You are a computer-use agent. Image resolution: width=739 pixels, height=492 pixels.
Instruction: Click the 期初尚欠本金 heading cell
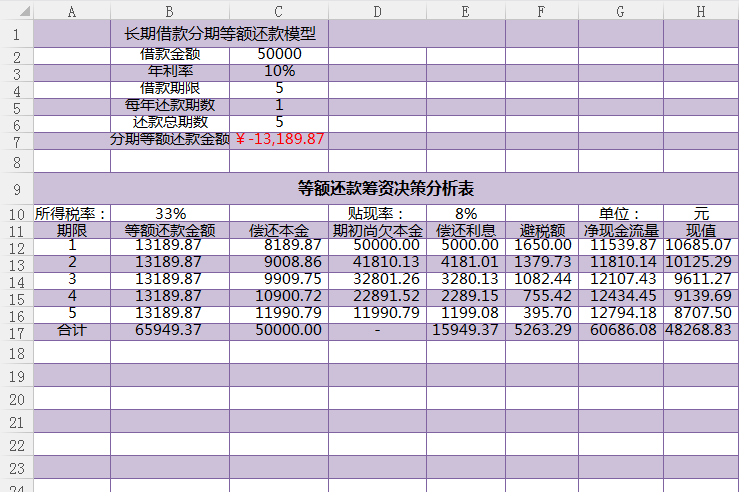377,231
